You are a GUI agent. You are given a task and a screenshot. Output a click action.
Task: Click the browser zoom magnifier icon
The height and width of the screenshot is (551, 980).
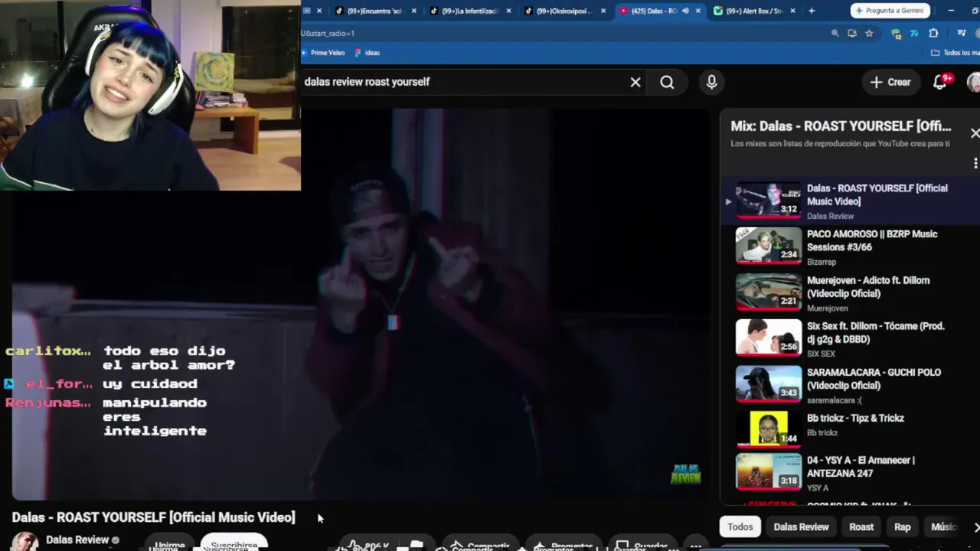pos(835,34)
